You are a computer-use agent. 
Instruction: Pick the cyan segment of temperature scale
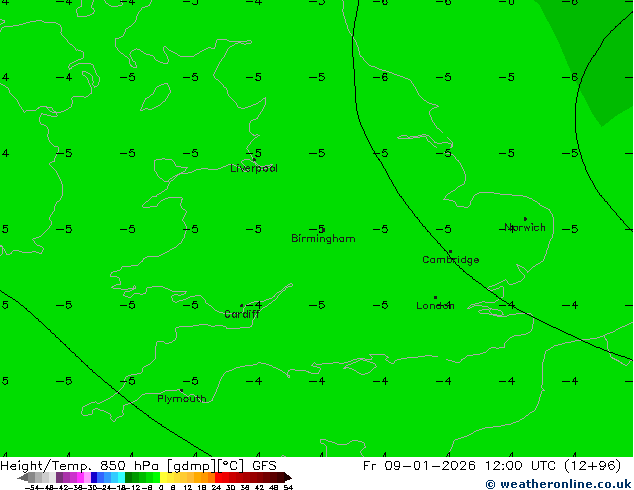(x=121, y=477)
